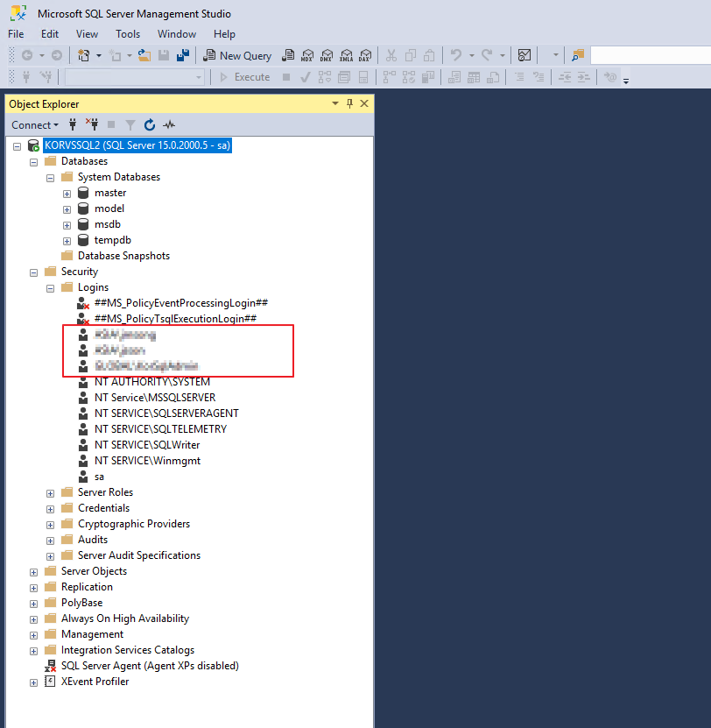711x728 pixels.
Task: Expand the master database
Action: pos(67,194)
